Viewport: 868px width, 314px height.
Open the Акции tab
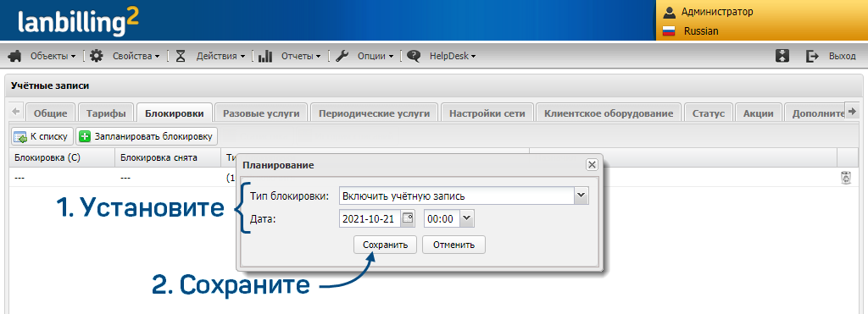(x=759, y=113)
